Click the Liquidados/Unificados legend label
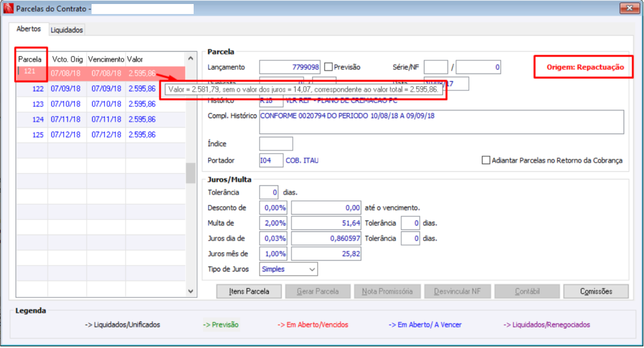Screen dimensions: 644x348 pos(123,325)
